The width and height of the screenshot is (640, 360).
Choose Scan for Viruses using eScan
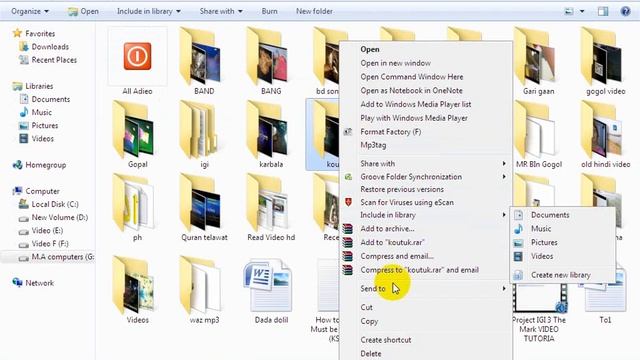point(407,202)
